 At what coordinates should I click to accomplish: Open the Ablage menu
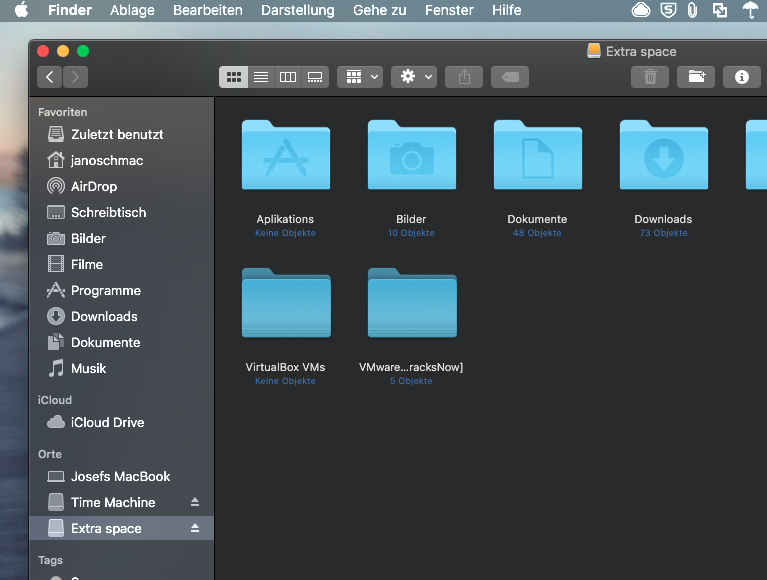pos(132,10)
